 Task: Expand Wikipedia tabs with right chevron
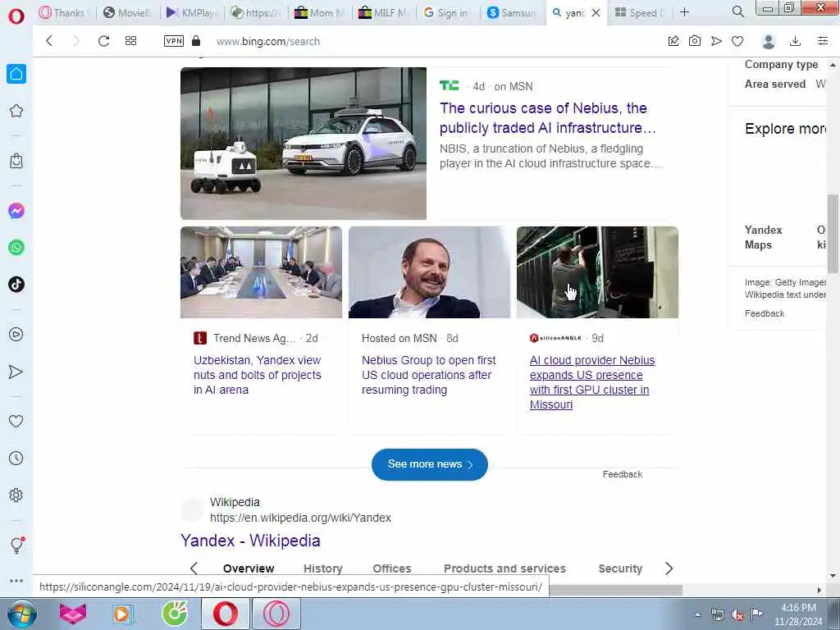669,568
